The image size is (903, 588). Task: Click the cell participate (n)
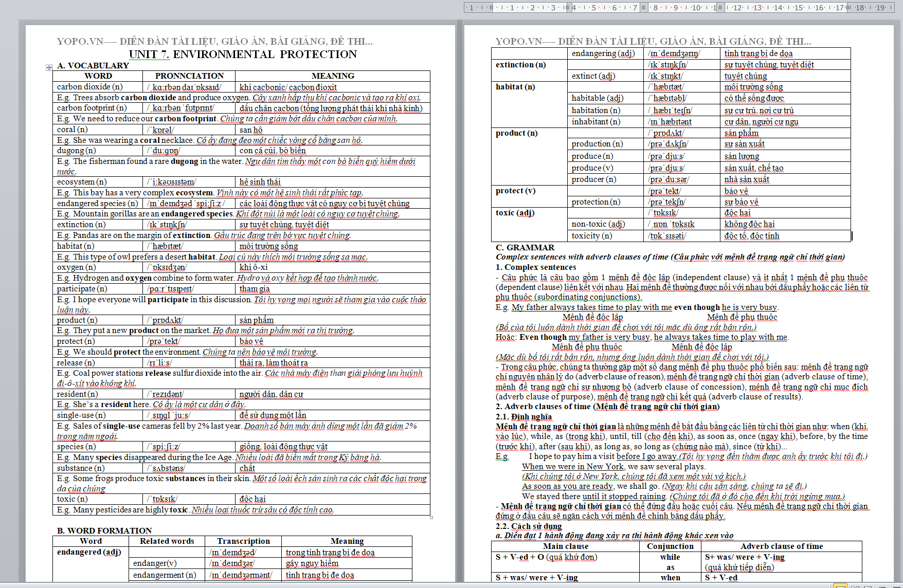[x=98, y=289]
